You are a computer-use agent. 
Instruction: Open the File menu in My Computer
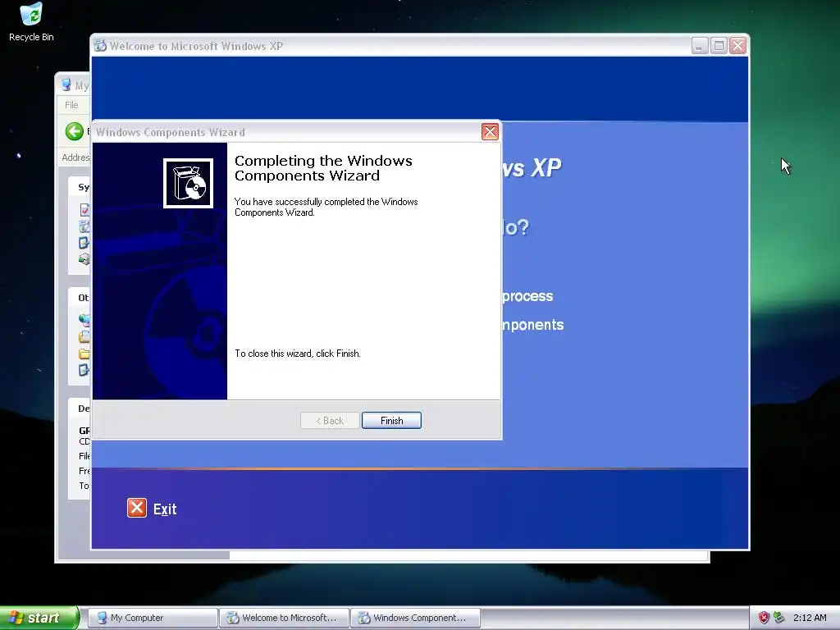pyautogui.click(x=71, y=105)
